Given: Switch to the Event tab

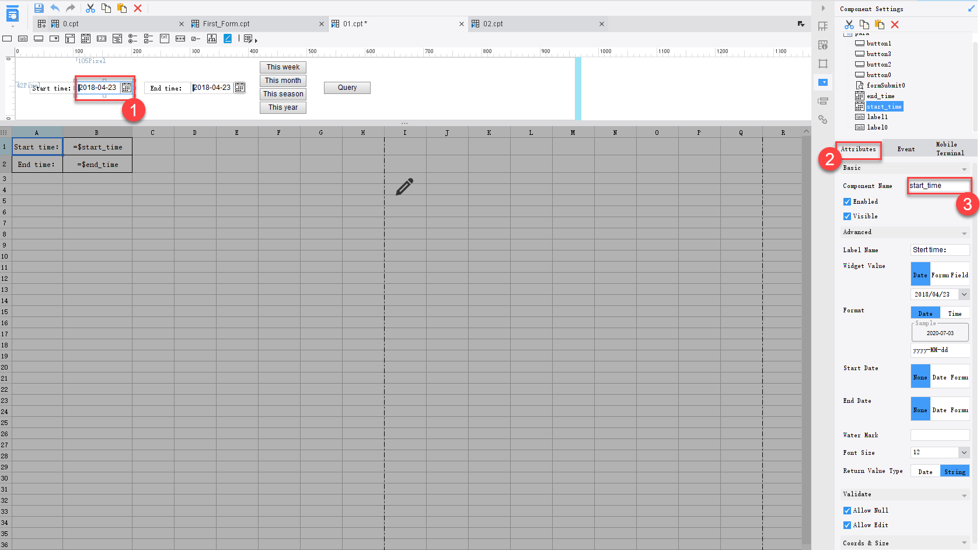Looking at the screenshot, I should coord(906,149).
